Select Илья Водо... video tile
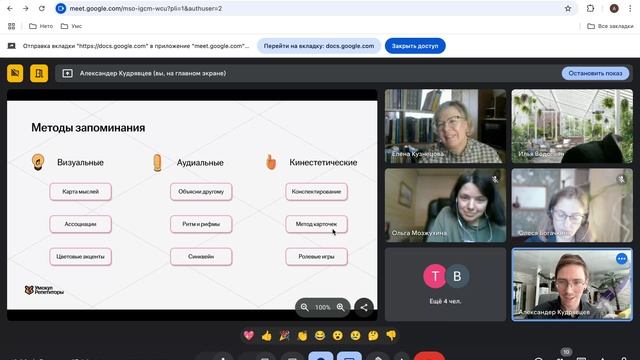 tap(572, 126)
